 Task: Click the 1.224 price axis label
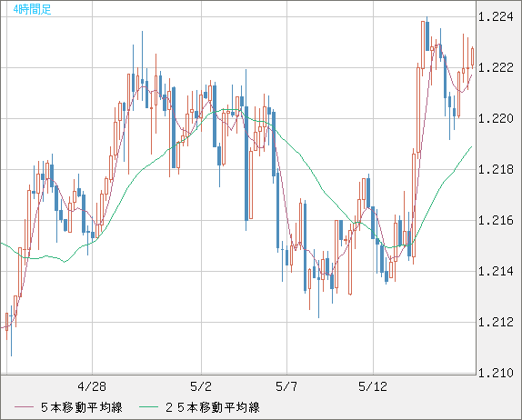[x=496, y=16]
